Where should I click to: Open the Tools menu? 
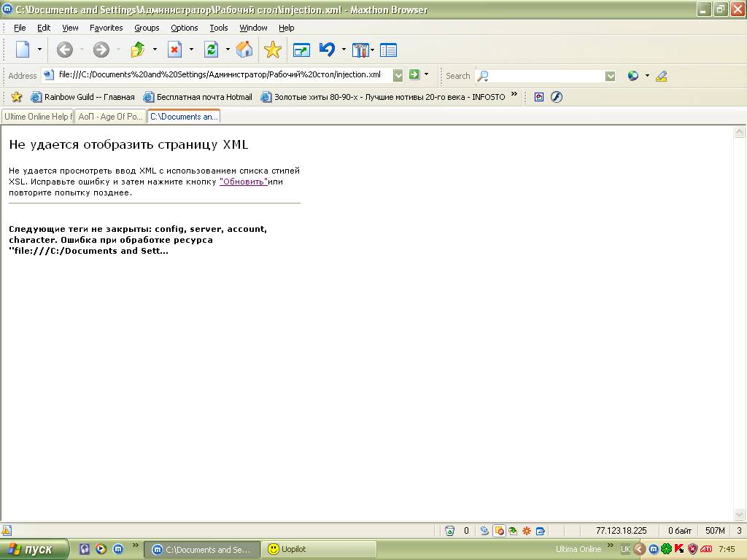coord(219,28)
